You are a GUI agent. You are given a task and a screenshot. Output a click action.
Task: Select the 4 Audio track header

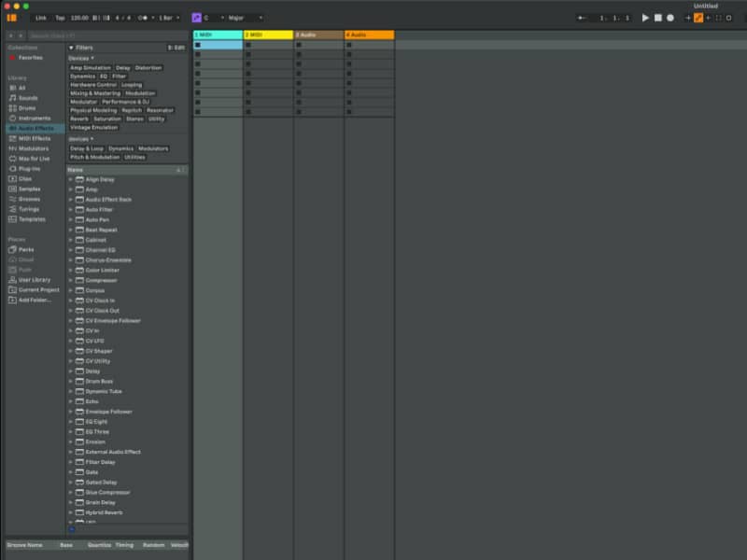click(x=369, y=35)
